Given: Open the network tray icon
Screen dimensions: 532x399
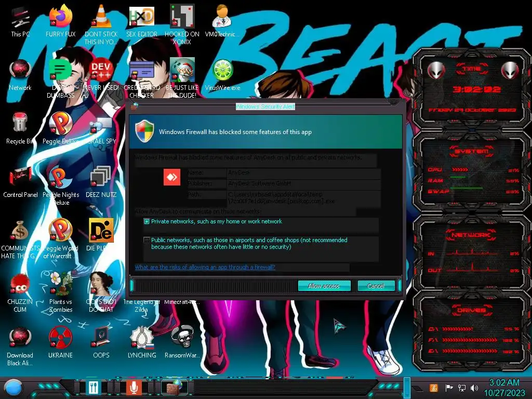Looking at the screenshot, I should pyautogui.click(x=462, y=388).
